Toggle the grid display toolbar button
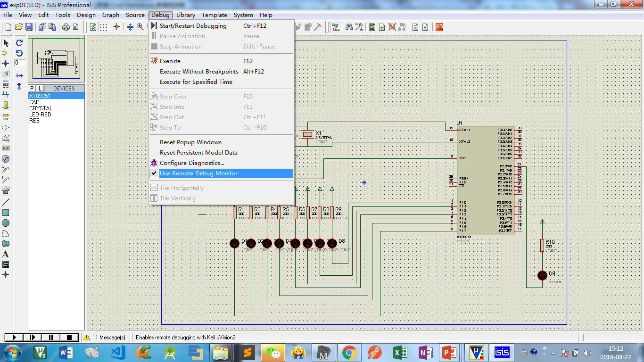The width and height of the screenshot is (644, 362). (103, 27)
